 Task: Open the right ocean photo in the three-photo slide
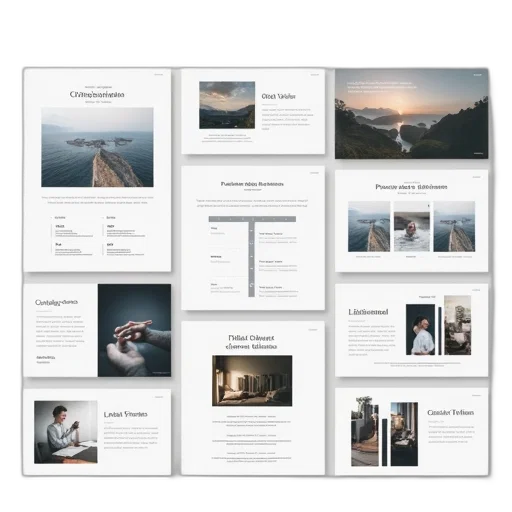tap(454, 226)
